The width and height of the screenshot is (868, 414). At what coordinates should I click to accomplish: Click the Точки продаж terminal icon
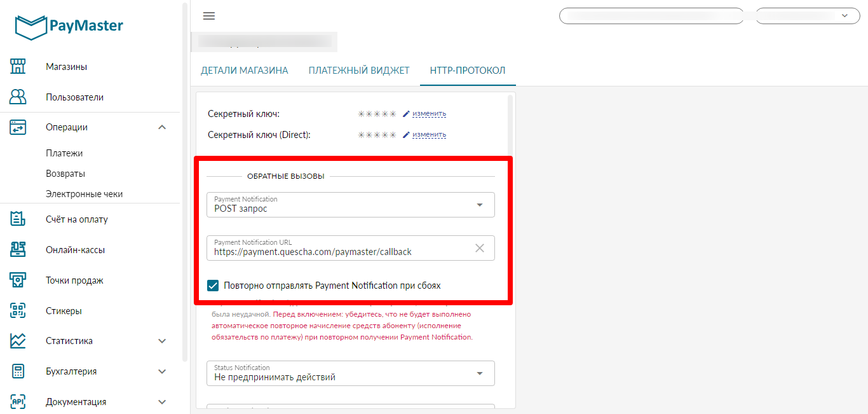coord(18,280)
